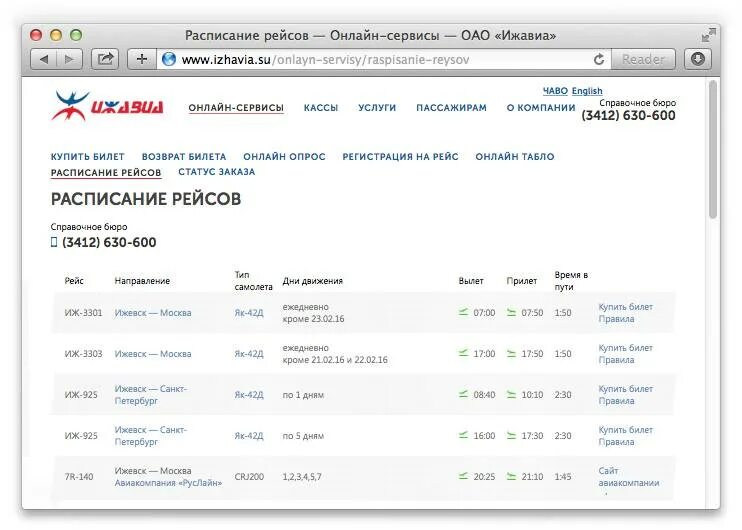Screen dimensions: 742x530
Task: Enter full screen using top-right arrows
Action: (x=708, y=35)
